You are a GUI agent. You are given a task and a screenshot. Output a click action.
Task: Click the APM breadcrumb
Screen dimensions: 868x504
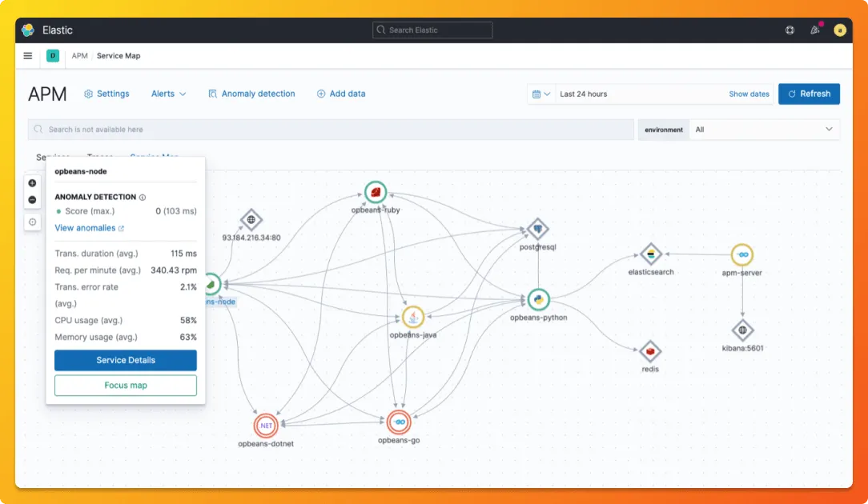pyautogui.click(x=80, y=56)
